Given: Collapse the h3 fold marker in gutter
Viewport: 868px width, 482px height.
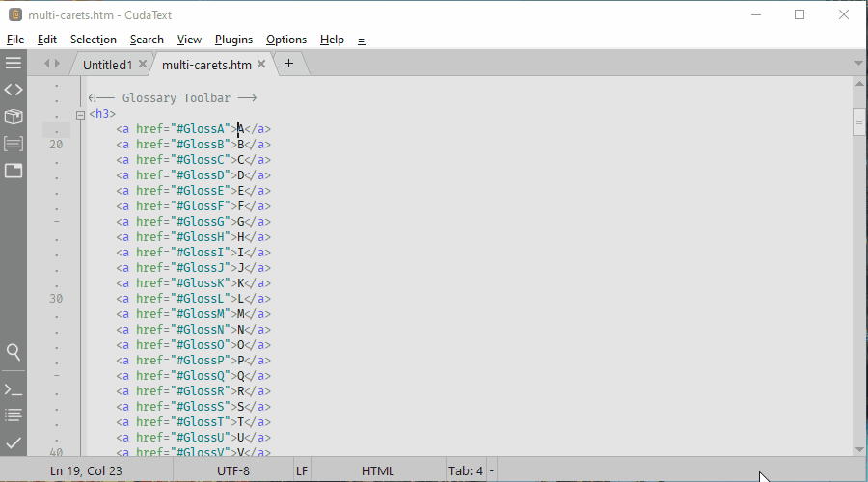Looking at the screenshot, I should point(81,114).
